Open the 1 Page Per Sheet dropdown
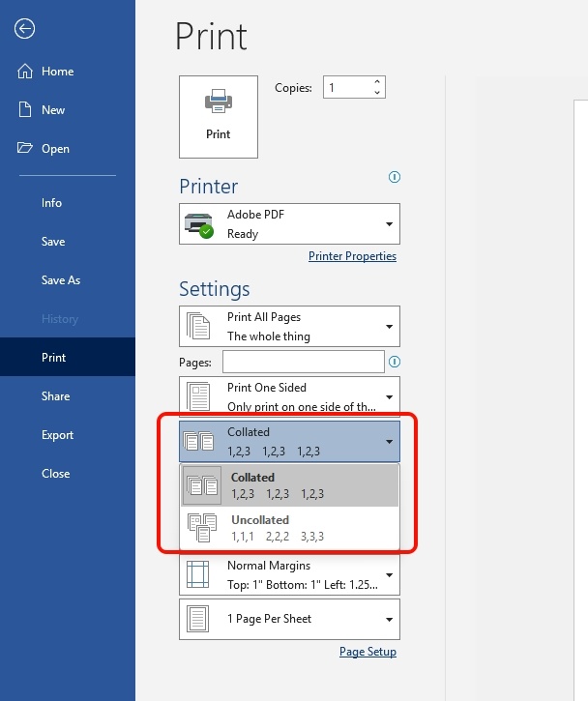Screen dimensions: 588x701 click(290, 619)
